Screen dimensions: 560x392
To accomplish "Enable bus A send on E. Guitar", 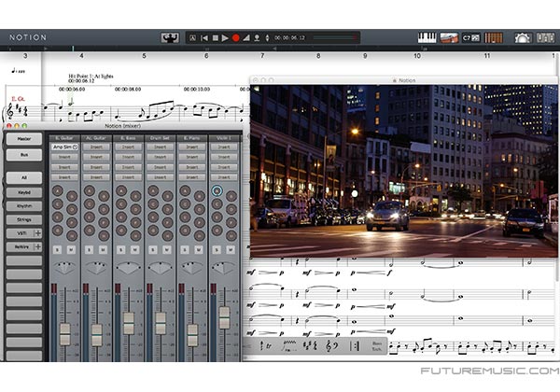I will pos(58,190).
